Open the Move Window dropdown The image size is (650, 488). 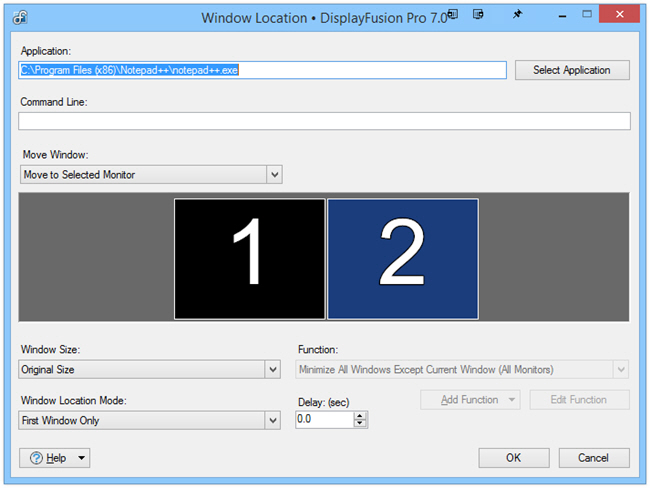[x=151, y=175]
